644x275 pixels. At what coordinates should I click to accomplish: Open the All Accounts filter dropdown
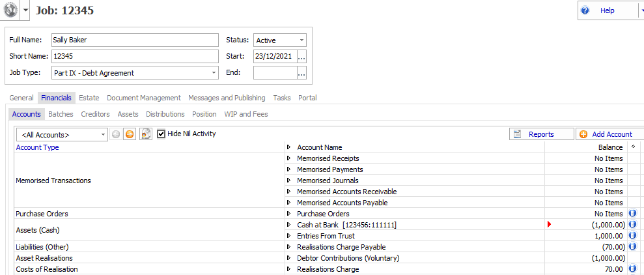[61, 135]
